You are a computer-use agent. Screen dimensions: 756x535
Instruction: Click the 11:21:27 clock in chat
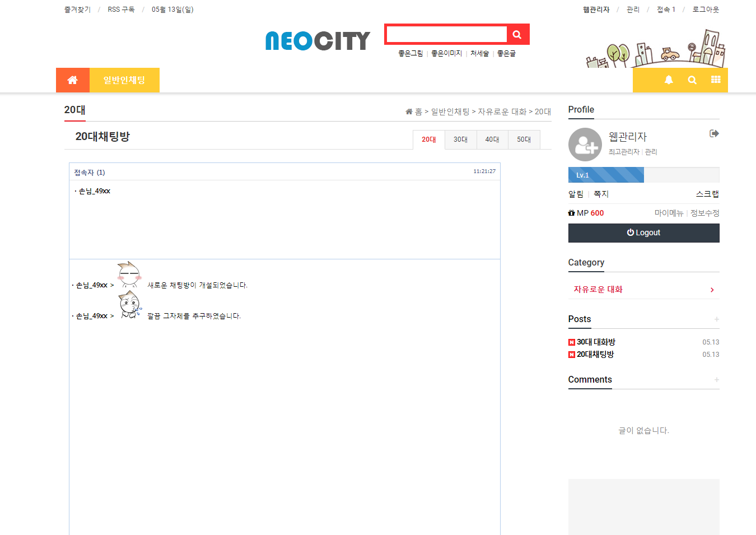point(484,171)
